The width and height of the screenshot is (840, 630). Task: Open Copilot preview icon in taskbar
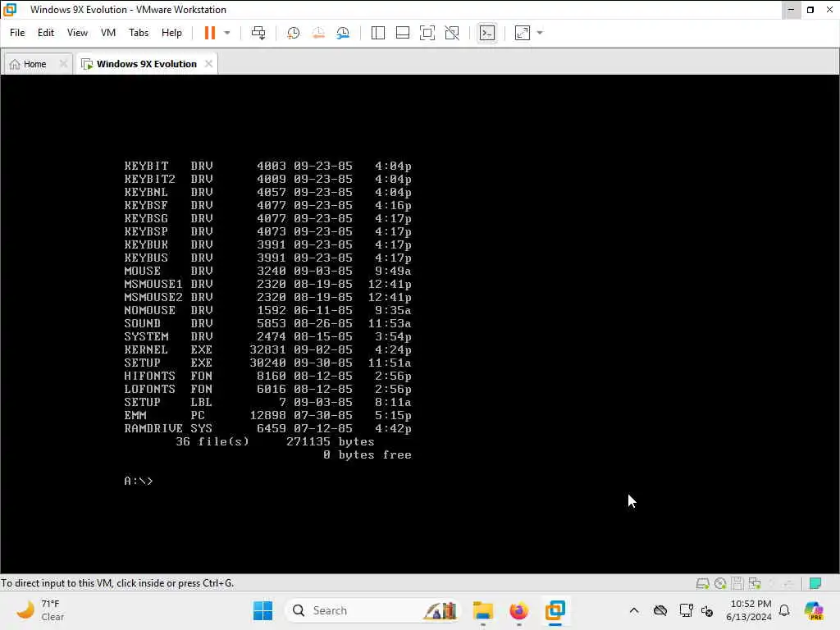click(815, 610)
